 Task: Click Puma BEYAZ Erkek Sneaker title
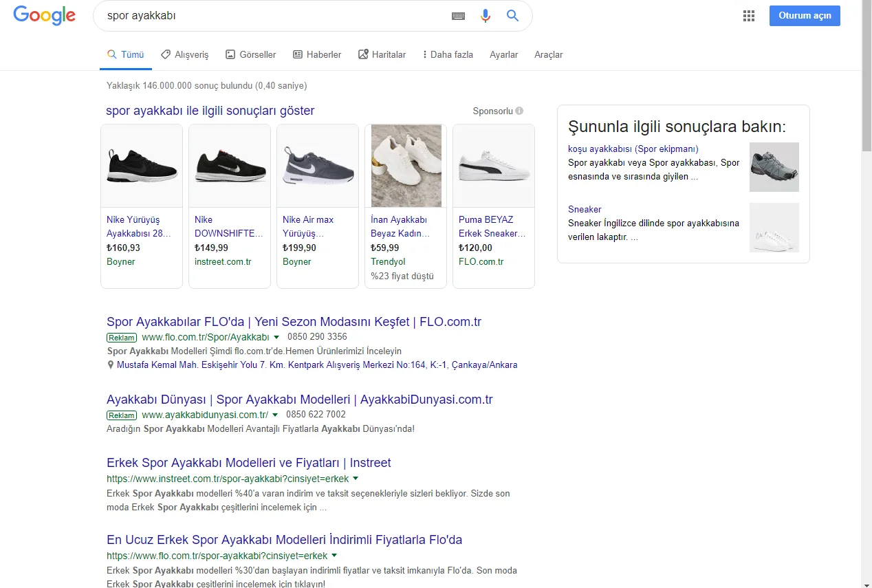point(492,226)
